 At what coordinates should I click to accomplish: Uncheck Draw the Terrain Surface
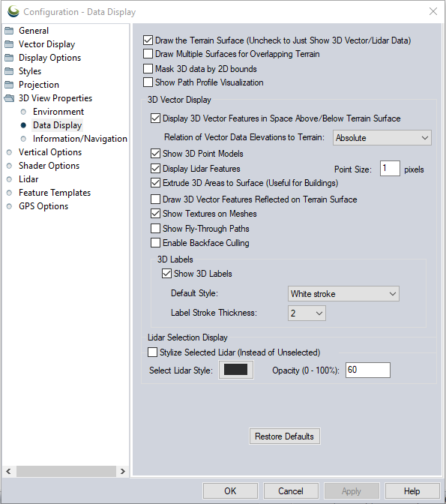point(148,40)
